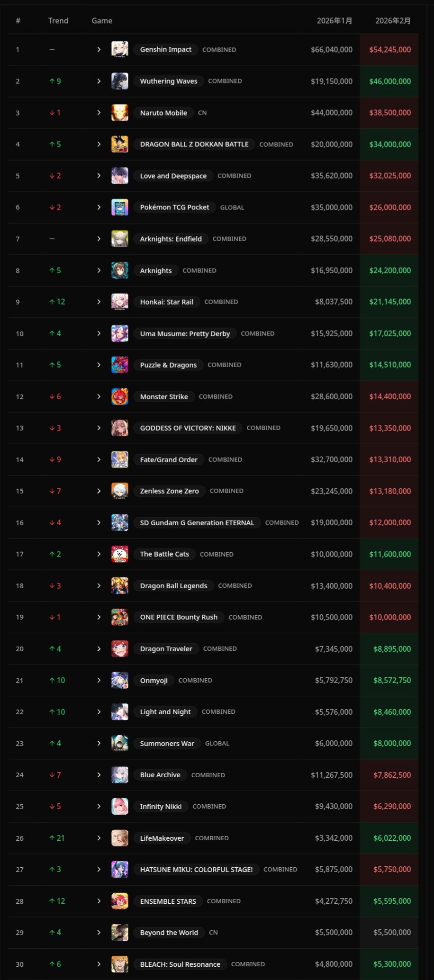Image resolution: width=434 pixels, height=980 pixels.
Task: Open the Uma Musume: Pretty Derby label
Action: (x=185, y=333)
